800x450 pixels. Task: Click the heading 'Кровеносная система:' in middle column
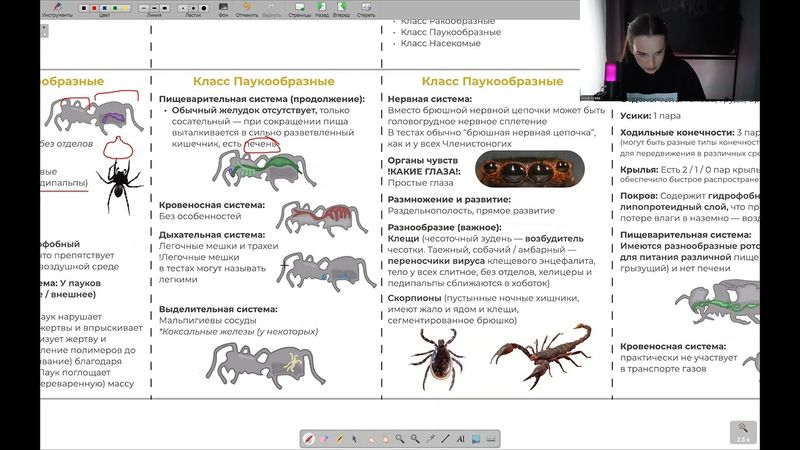pyautogui.click(x=212, y=205)
